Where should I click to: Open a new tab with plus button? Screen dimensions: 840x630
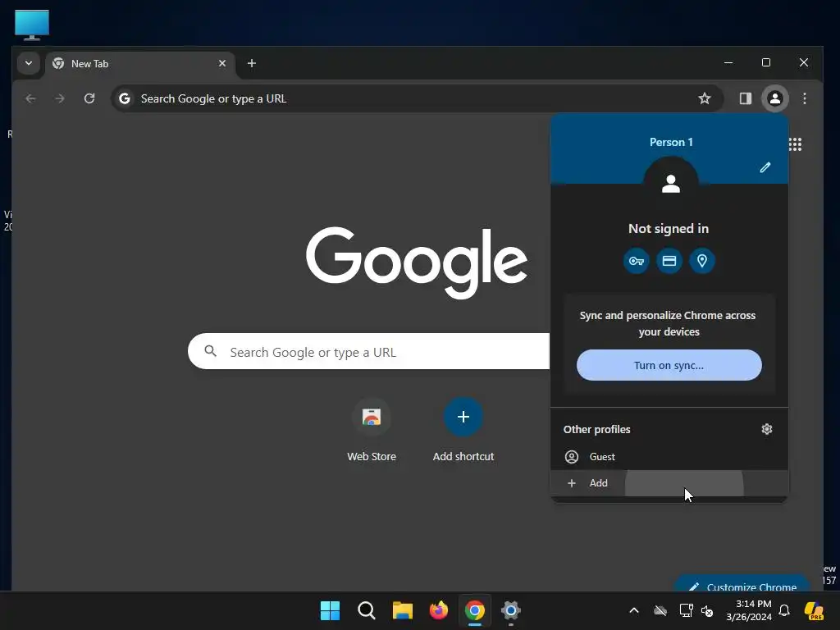pos(251,63)
